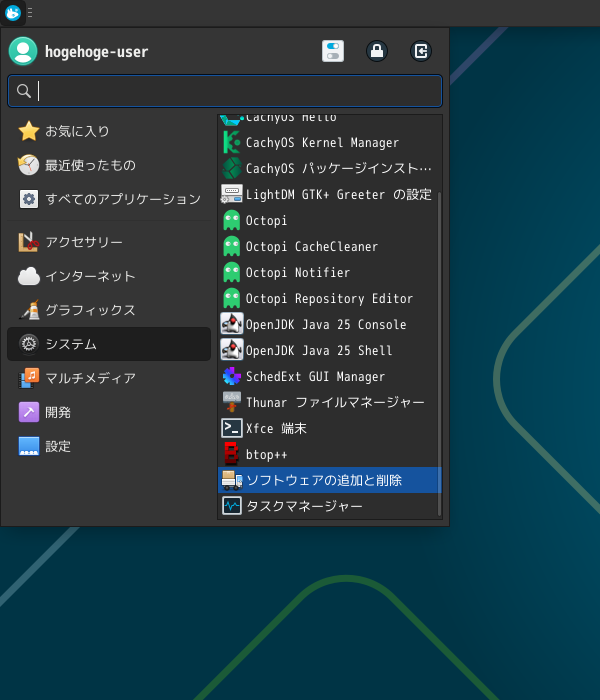Select グラフィックス category
Viewport: 600px width, 700px height.
[x=109, y=310]
